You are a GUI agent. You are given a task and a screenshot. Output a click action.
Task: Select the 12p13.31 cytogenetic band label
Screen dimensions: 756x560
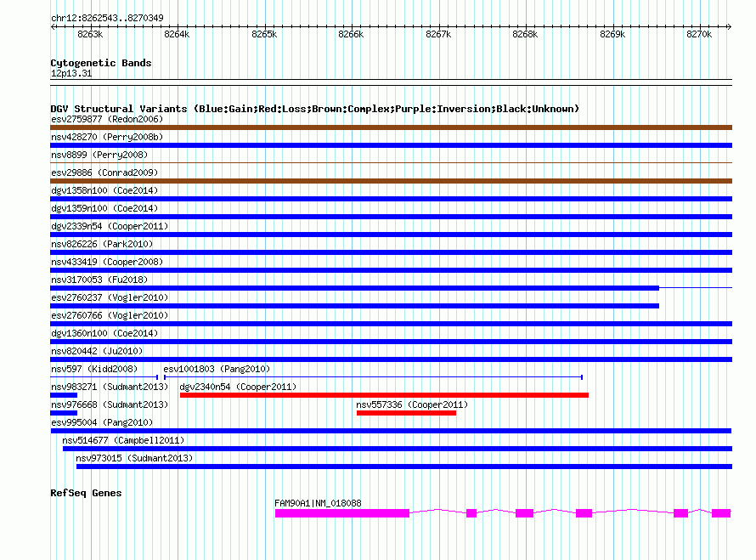tap(71, 73)
